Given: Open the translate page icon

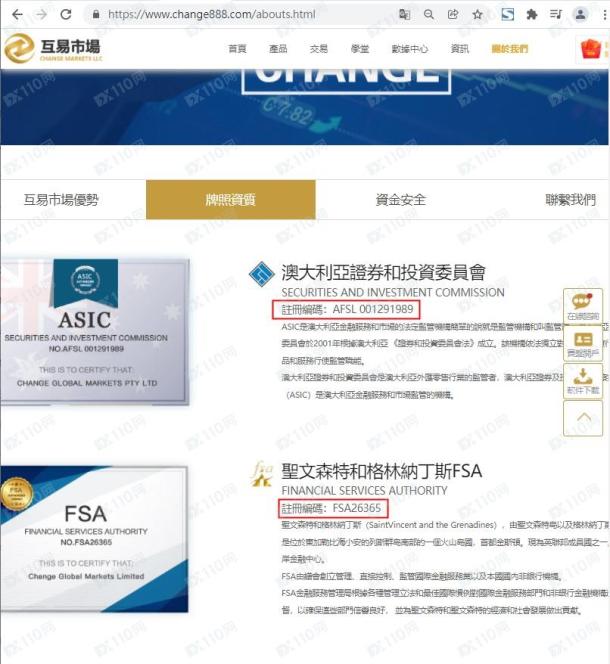Looking at the screenshot, I should point(404,14).
